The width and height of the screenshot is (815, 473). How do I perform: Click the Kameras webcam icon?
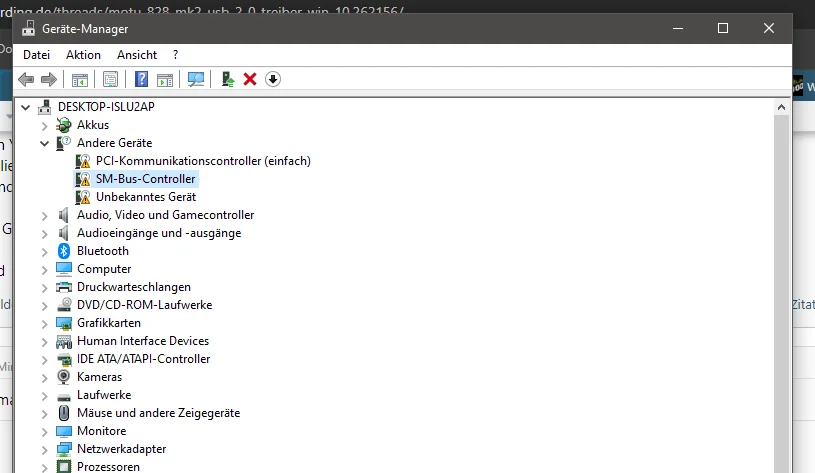click(64, 377)
